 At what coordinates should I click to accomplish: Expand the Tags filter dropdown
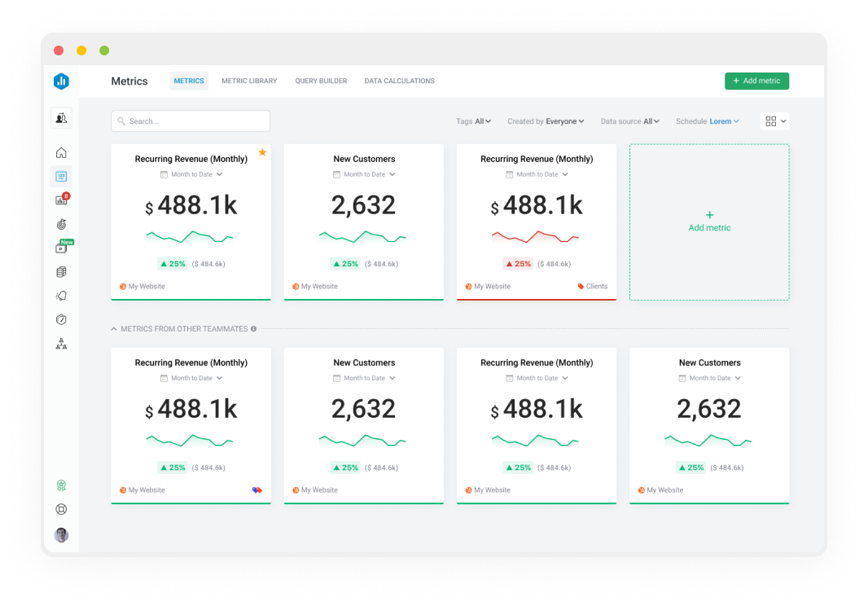(x=473, y=121)
